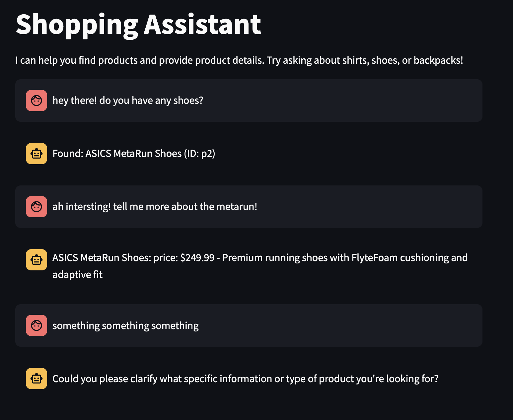Click the "Could you please clarify" reply text

pyautogui.click(x=245, y=379)
